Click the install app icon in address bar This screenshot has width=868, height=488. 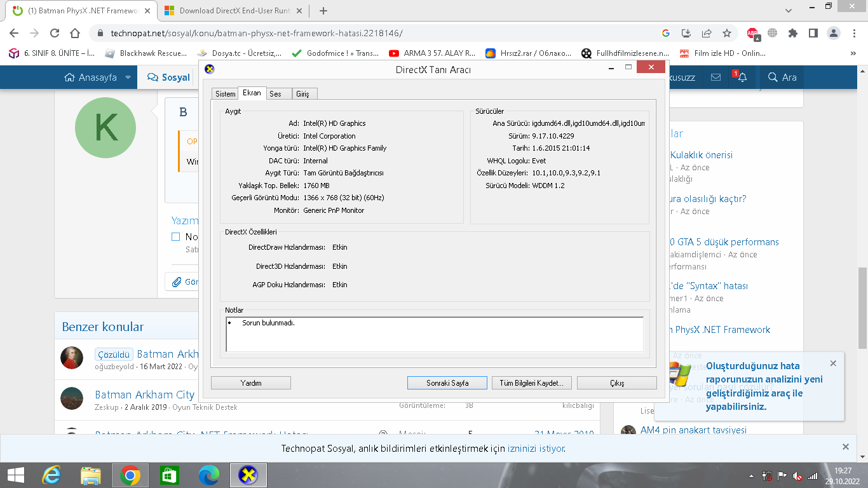pyautogui.click(x=686, y=33)
